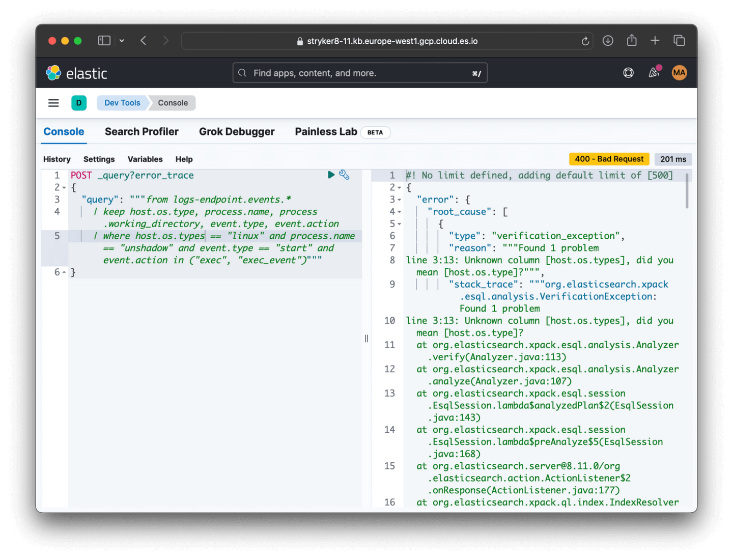
Task: Collapse the "root_cause" array at response line 4
Action: point(400,212)
